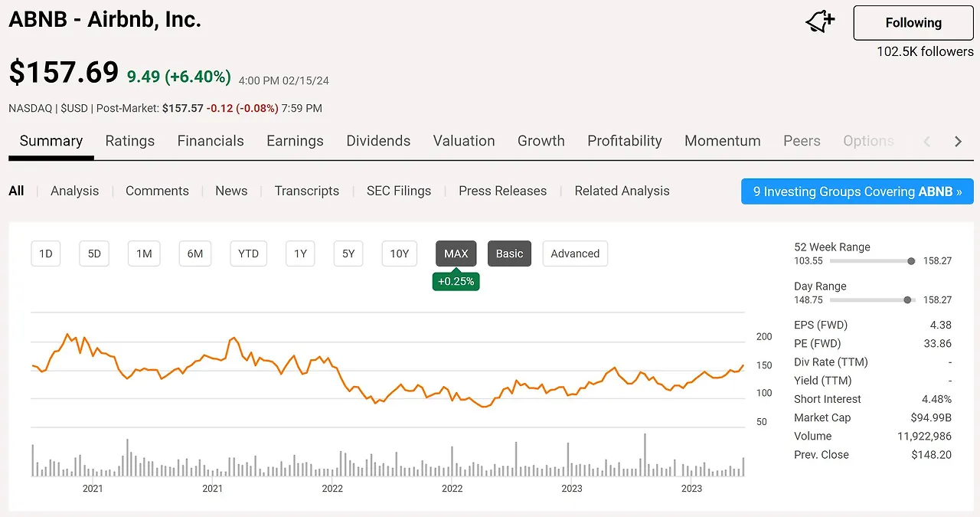Select the MAX time range
This screenshot has width=980, height=517.
coord(456,254)
